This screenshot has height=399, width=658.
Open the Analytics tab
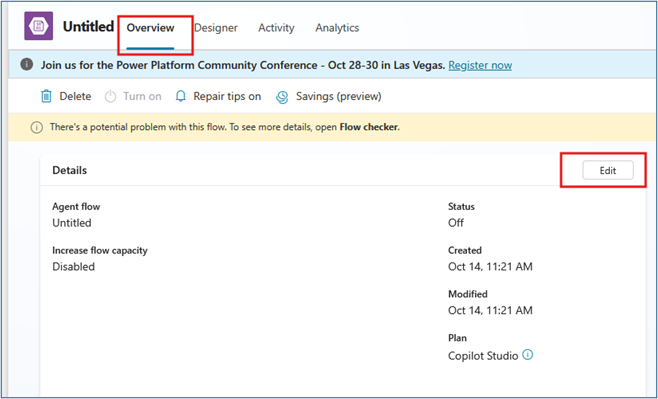coord(337,28)
